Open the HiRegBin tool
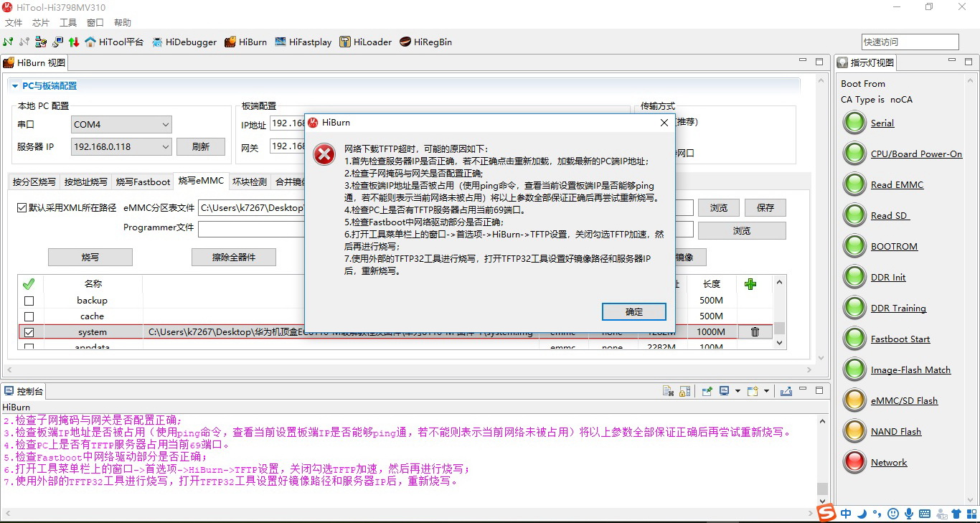 pyautogui.click(x=426, y=42)
